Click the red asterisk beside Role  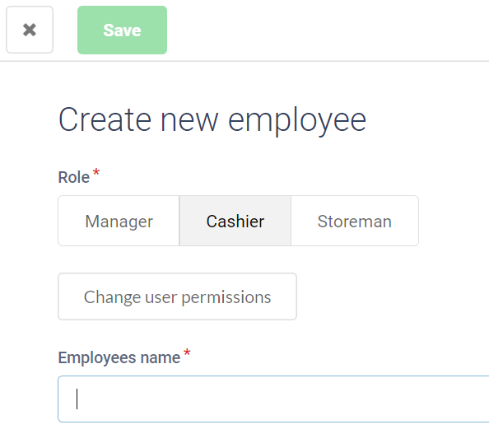coord(96,172)
